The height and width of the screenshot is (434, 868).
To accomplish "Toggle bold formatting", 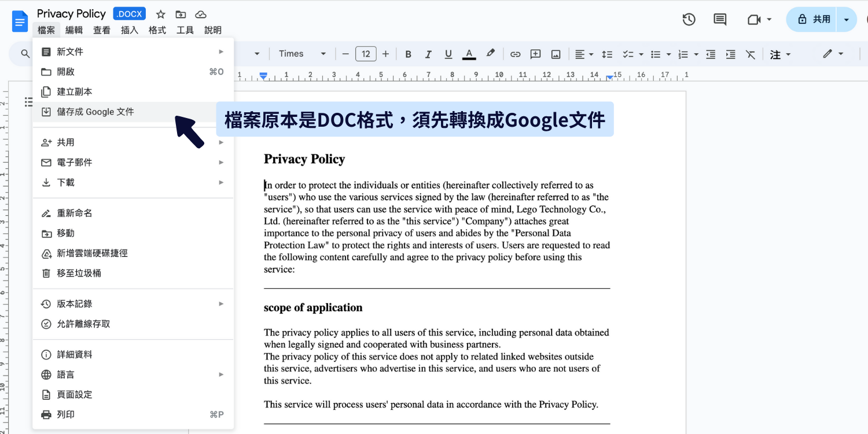I will pyautogui.click(x=408, y=54).
